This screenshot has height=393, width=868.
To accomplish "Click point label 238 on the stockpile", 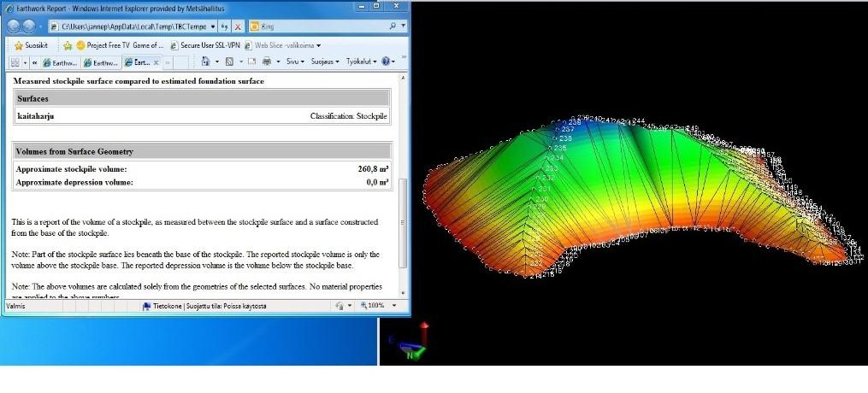I will click(x=575, y=122).
